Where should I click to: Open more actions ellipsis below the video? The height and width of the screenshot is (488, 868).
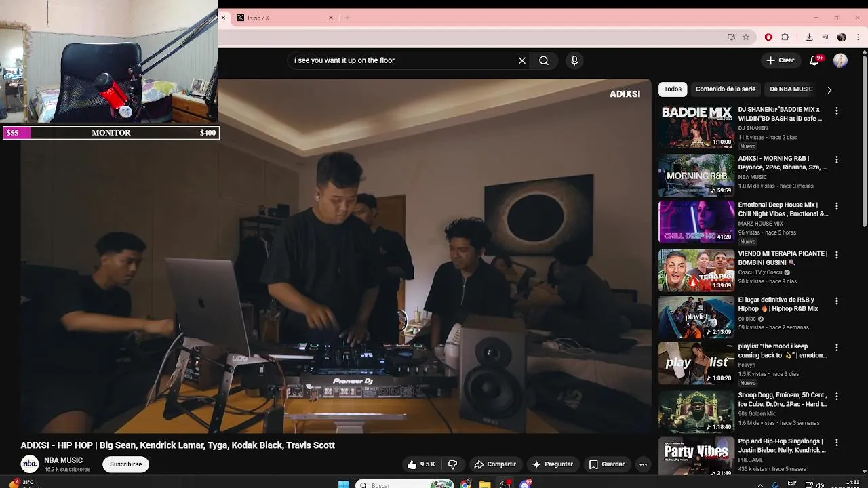[643, 464]
